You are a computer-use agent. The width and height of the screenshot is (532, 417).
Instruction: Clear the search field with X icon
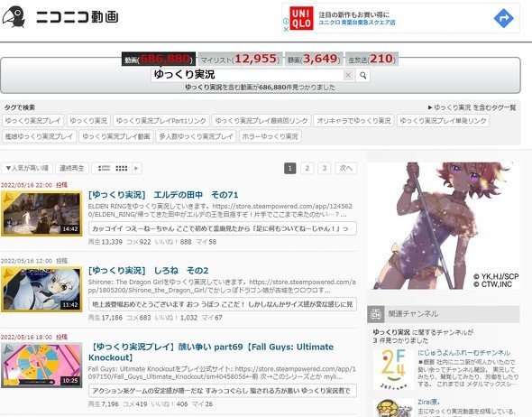click(x=348, y=75)
